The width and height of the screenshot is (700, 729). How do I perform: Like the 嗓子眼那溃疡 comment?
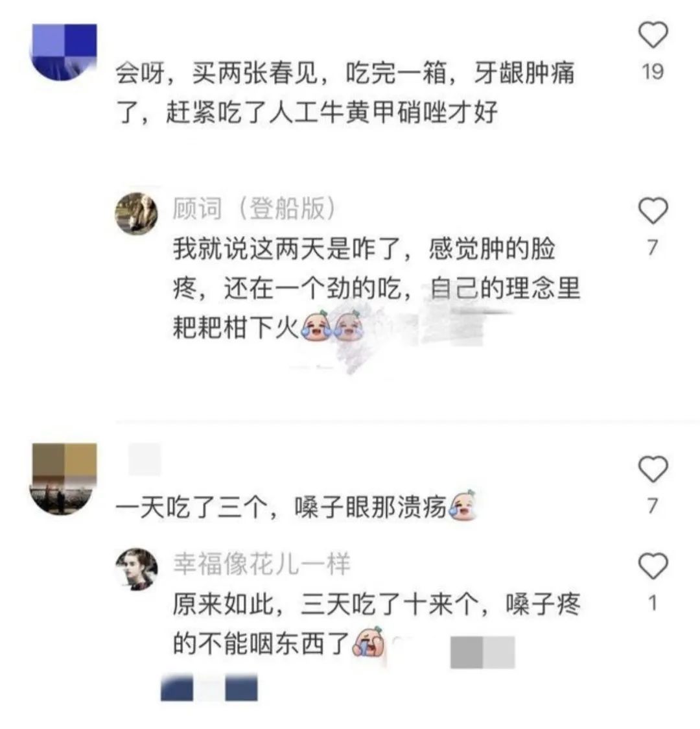tap(653, 468)
